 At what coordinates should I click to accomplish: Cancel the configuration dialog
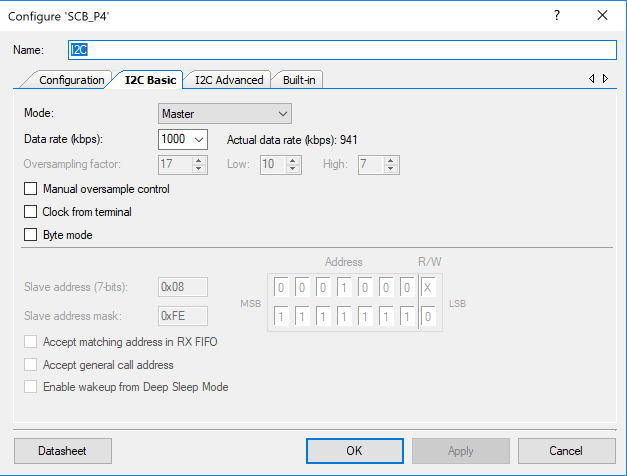click(567, 451)
